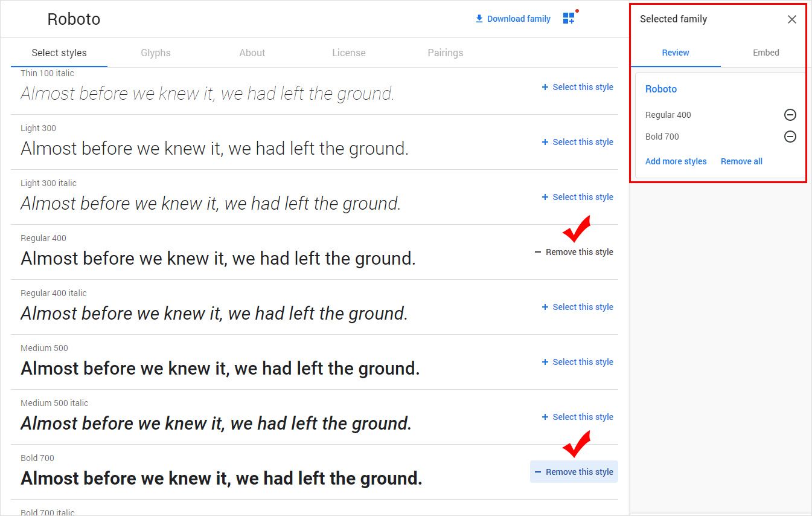Open the selected families grid icon
Image resolution: width=812 pixels, height=516 pixels.
569,18
